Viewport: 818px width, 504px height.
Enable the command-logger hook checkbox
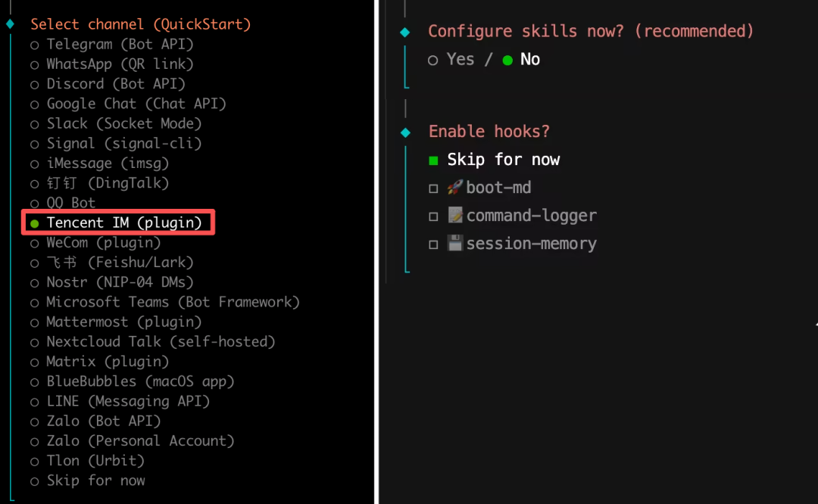pyautogui.click(x=433, y=216)
